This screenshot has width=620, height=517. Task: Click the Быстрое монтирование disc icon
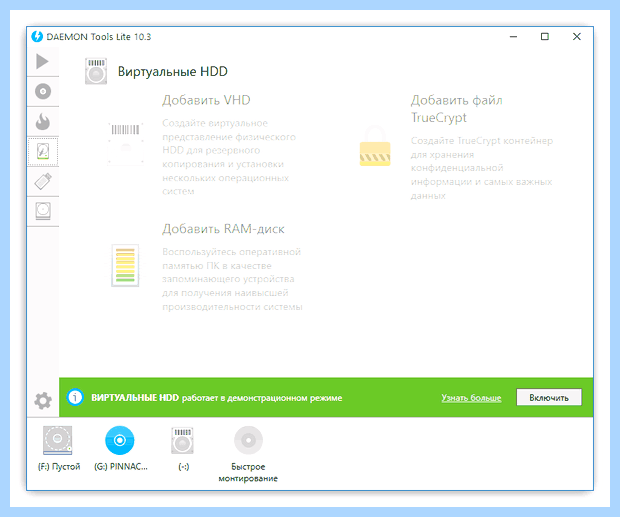coord(248,440)
